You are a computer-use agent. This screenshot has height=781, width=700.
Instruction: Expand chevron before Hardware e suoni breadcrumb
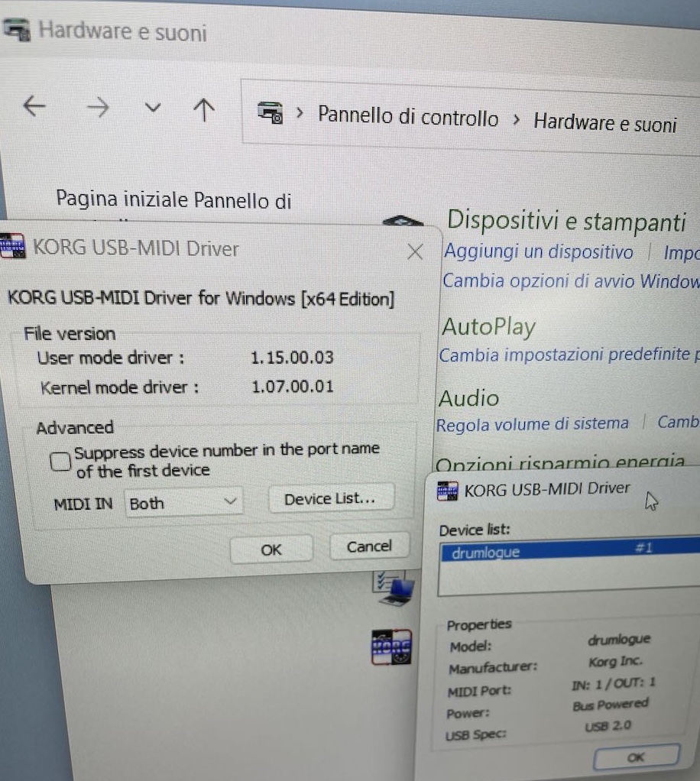(516, 119)
